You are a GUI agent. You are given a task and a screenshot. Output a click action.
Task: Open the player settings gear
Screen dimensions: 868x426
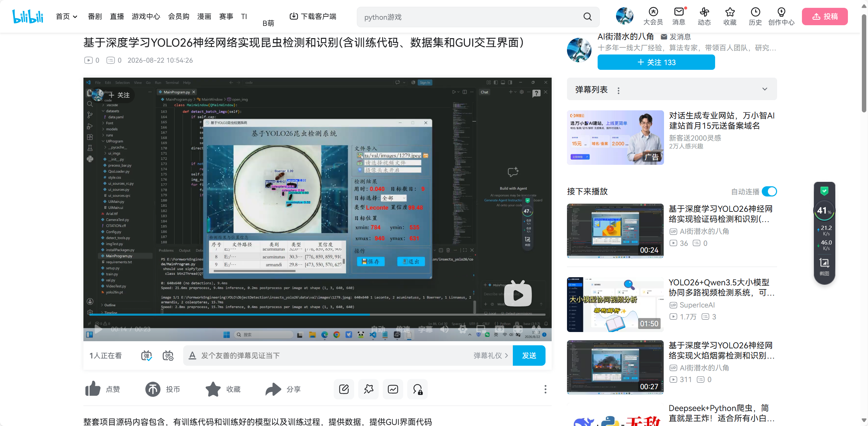coord(463,329)
